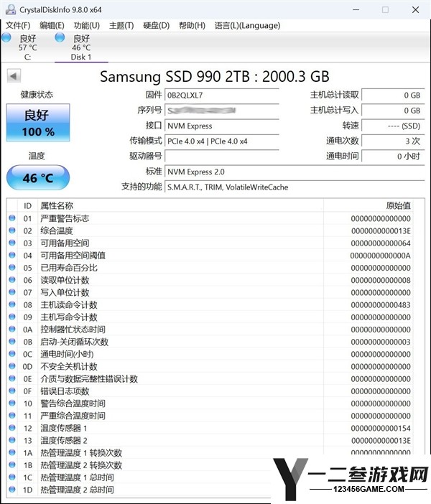
Task: Click the 良好 100 % health status button
Action: pyautogui.click(x=38, y=123)
